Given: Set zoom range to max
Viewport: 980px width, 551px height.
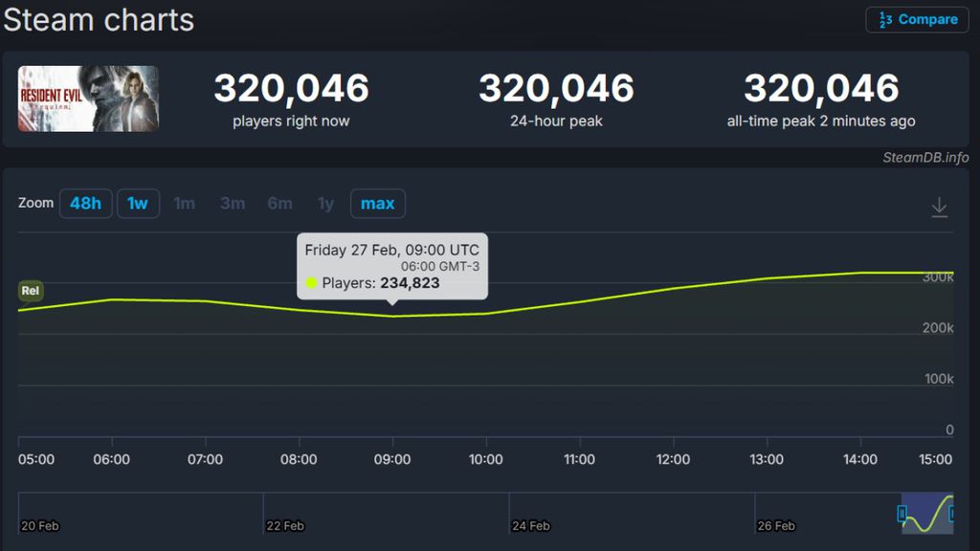Looking at the screenshot, I should (377, 204).
